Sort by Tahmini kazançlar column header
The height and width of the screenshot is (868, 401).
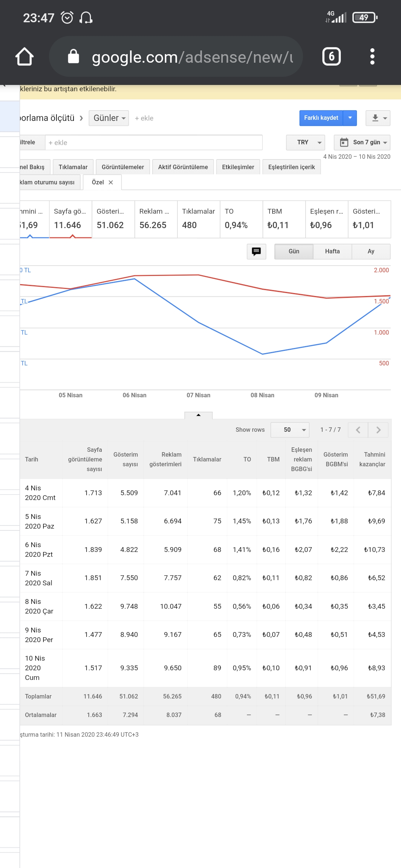372,460
